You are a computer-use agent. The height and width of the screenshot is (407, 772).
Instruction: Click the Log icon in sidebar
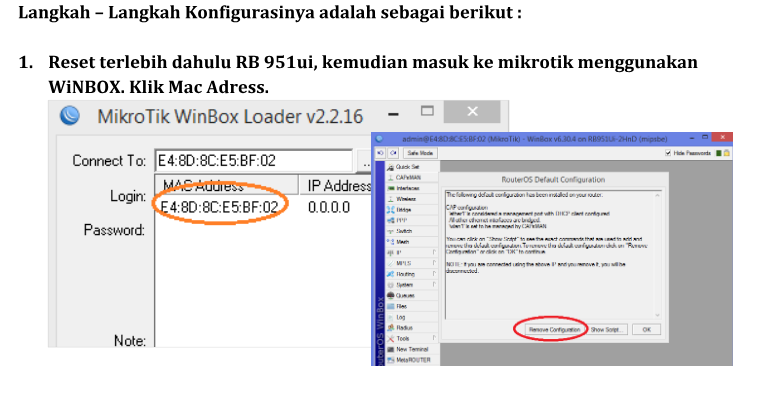coord(390,317)
